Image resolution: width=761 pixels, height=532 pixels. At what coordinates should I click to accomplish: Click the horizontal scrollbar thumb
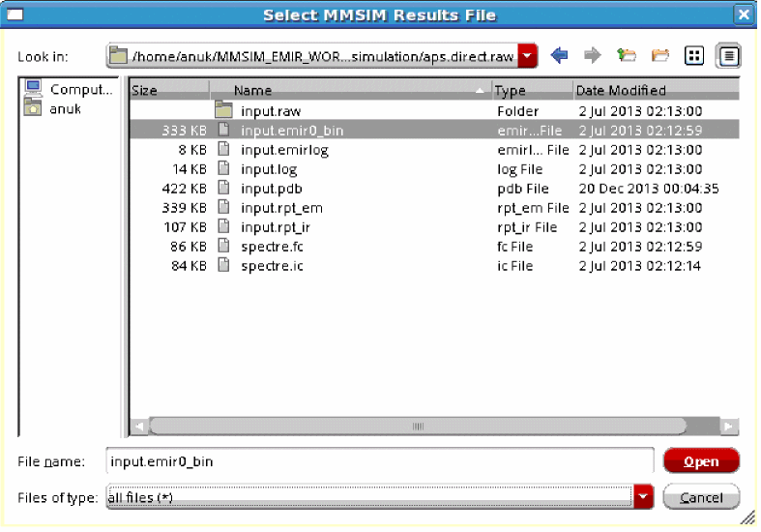pyautogui.click(x=418, y=427)
